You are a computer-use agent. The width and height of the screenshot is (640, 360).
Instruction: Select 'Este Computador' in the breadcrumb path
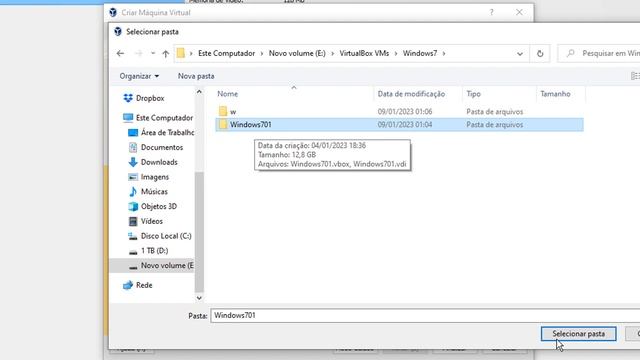pyautogui.click(x=227, y=53)
